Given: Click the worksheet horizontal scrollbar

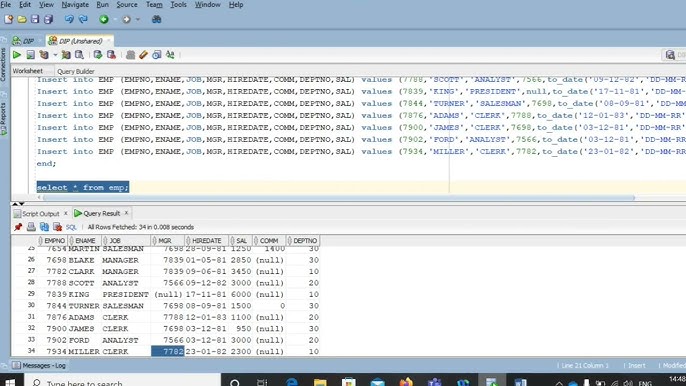Looking at the screenshot, I should (x=339, y=198).
